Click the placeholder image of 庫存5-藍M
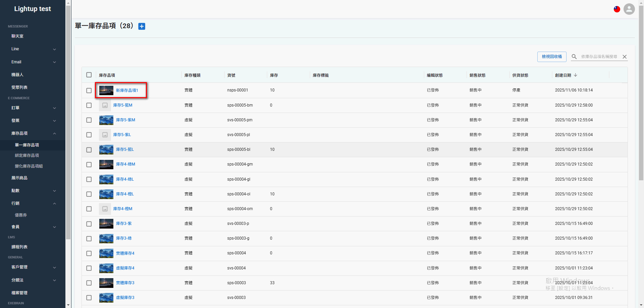 (x=105, y=105)
